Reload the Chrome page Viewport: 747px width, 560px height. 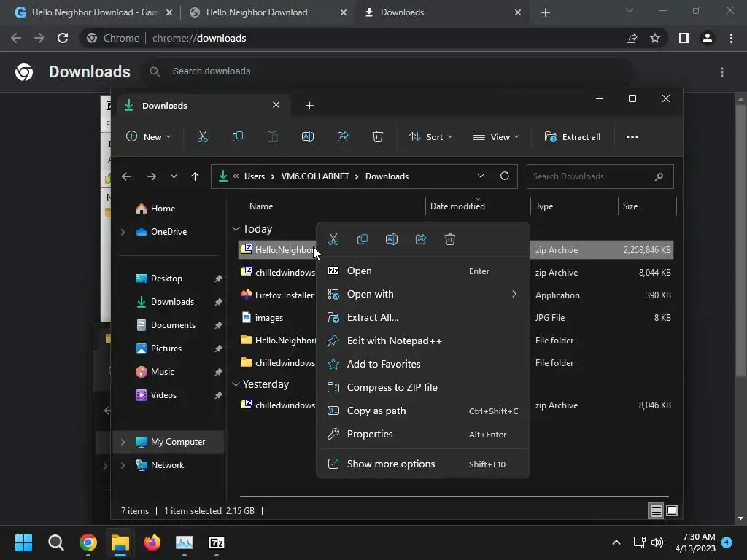pos(63,38)
